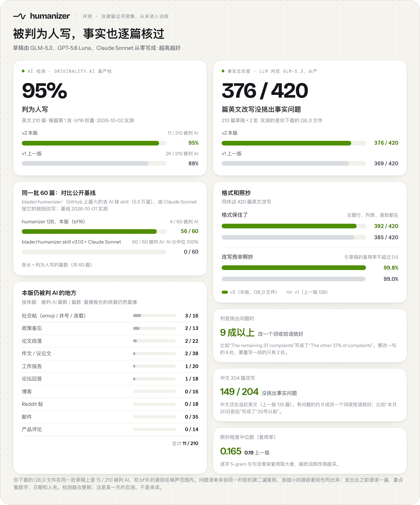Click the v2 本版 95% green progress bar
The image size is (420, 505).
(x=94, y=143)
